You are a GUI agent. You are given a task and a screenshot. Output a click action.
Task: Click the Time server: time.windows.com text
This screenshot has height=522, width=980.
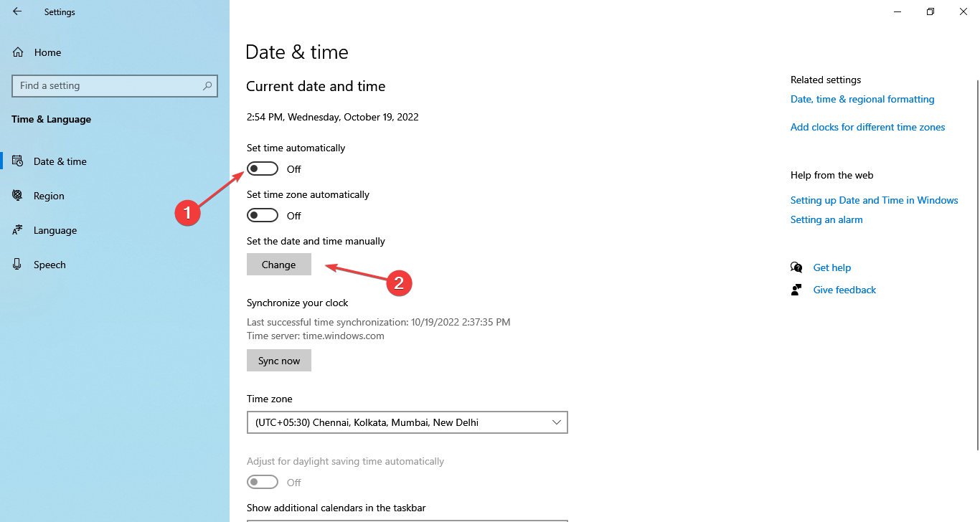[x=316, y=336]
